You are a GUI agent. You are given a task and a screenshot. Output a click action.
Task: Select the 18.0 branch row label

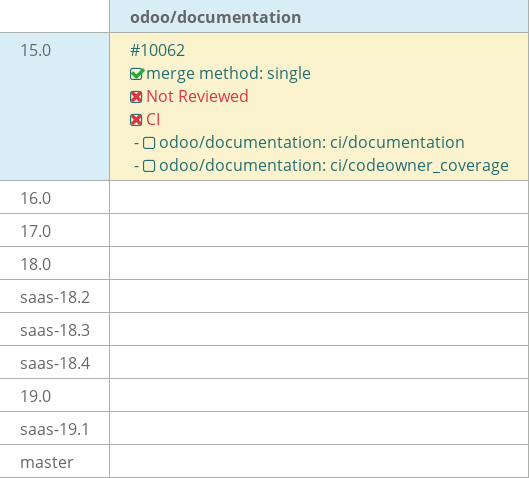coord(36,264)
